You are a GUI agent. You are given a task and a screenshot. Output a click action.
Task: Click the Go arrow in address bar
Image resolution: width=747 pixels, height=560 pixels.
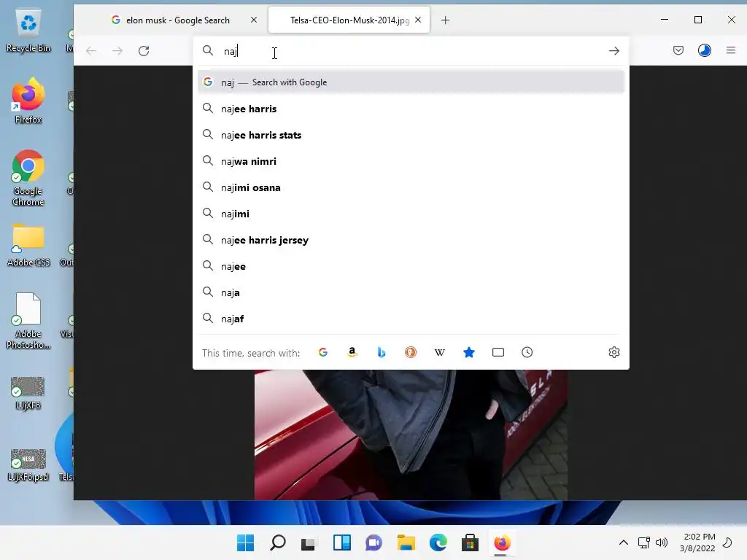(614, 51)
